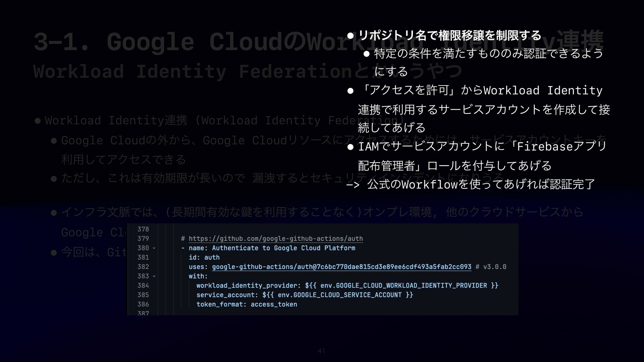Screen dimensions: 644x362
Task: Click line number 384 in the gutter
Action: pos(143,286)
